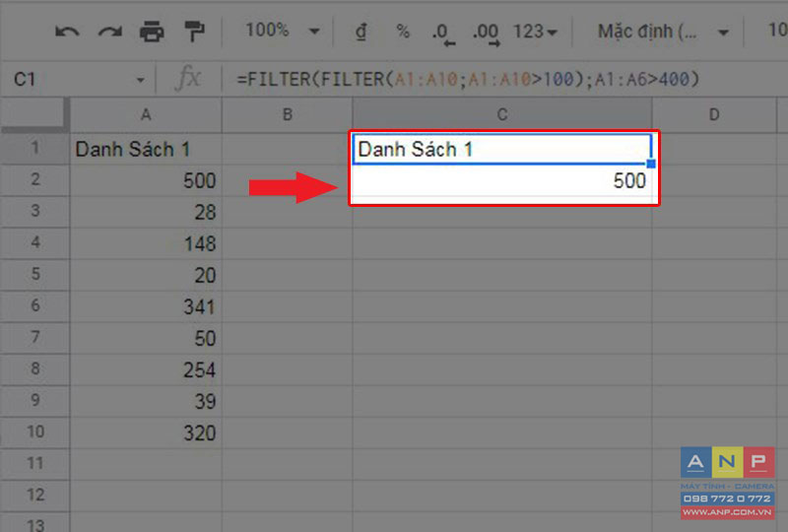Click the select-all corner box
Image resolution: width=788 pixels, height=532 pixels.
pos(34,114)
